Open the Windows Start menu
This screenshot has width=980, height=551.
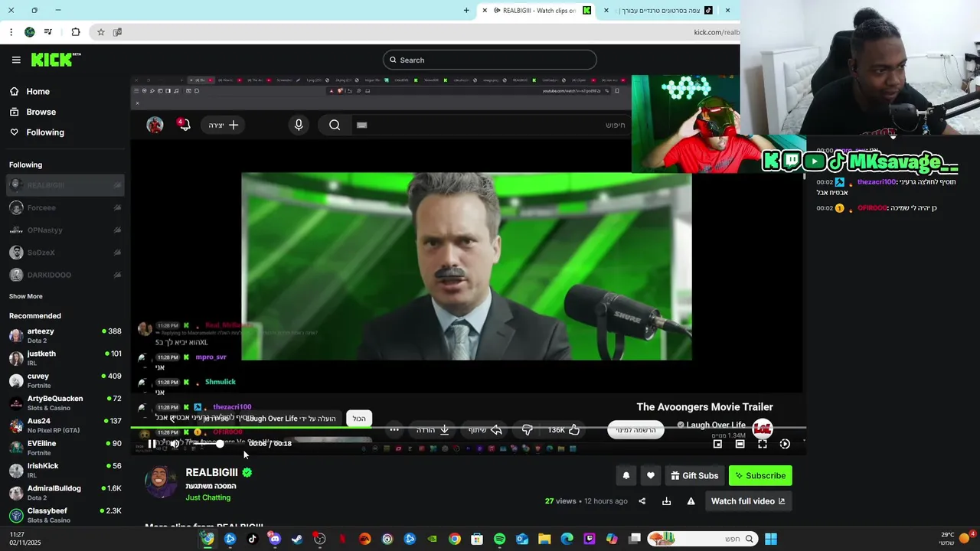click(771, 539)
